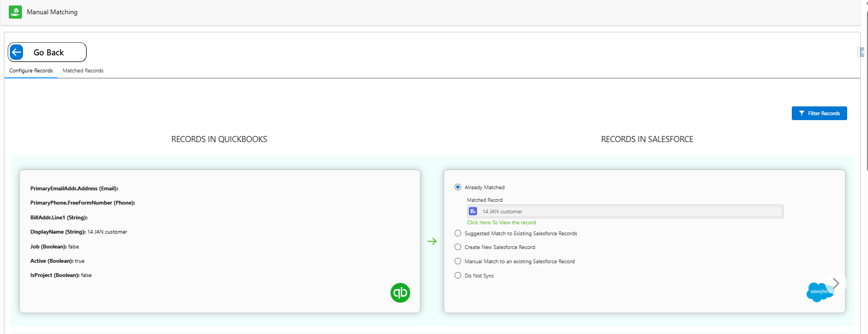Click the Manual Matching title text
The image size is (868, 334).
pyautogui.click(x=52, y=12)
